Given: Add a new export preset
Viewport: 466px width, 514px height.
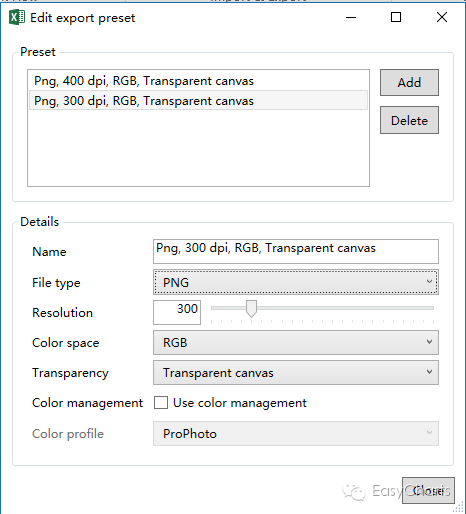Looking at the screenshot, I should [409, 82].
